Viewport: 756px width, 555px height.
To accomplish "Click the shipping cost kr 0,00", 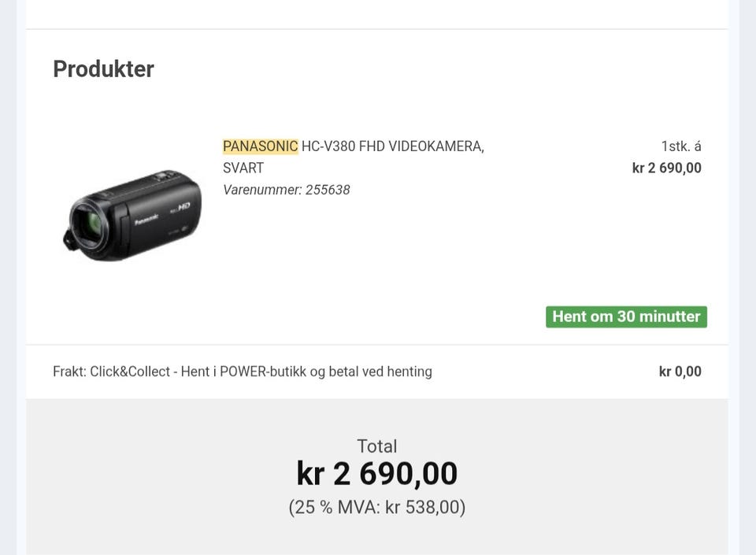I will (680, 372).
